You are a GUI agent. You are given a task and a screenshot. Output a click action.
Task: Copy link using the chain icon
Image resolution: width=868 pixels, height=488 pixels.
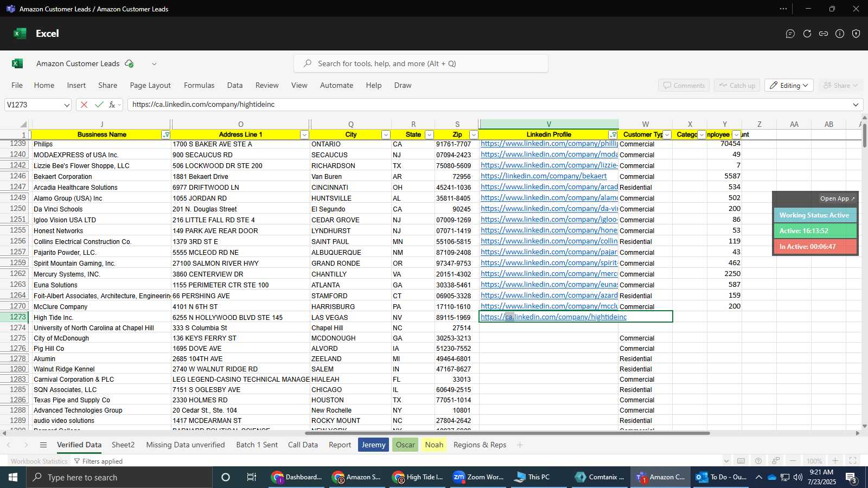824,34
